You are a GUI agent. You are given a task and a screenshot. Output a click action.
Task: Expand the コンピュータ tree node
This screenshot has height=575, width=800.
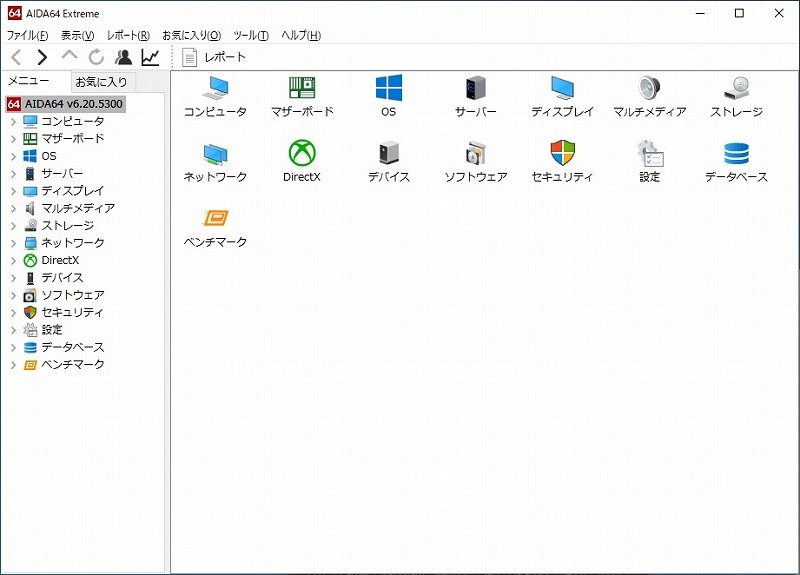13,121
